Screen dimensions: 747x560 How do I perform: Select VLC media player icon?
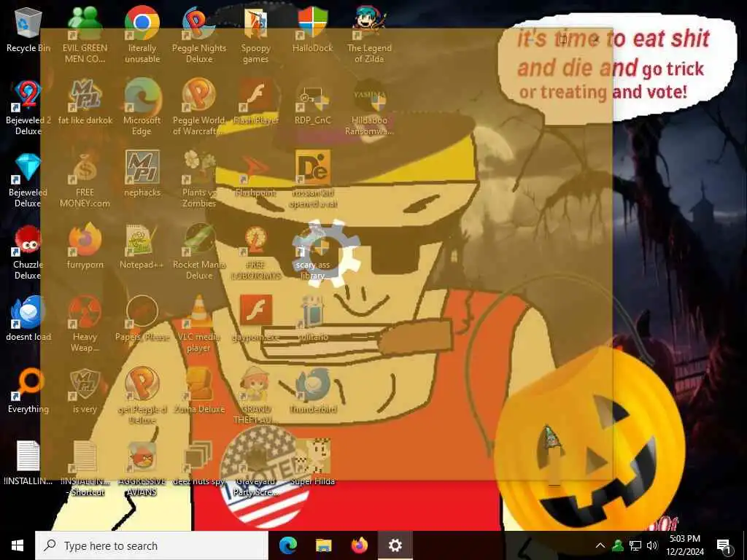click(x=199, y=324)
